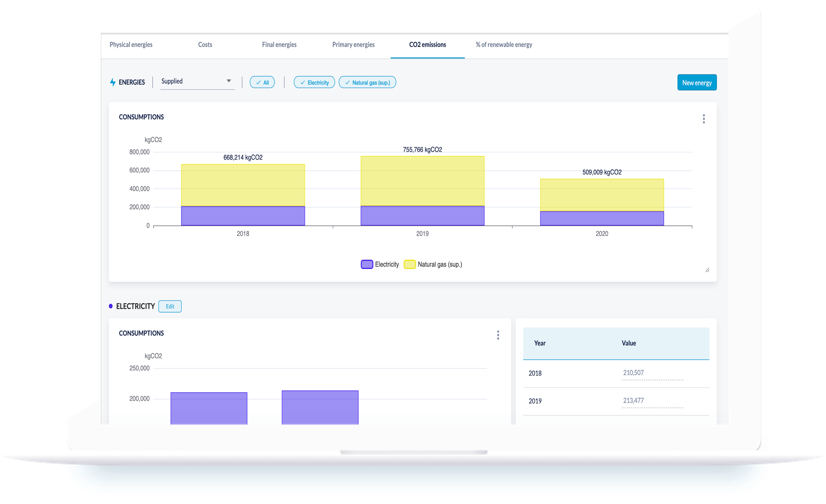Open the Electricity Consumptions chart options menu
Image resolution: width=826 pixels, height=504 pixels.
(498, 335)
